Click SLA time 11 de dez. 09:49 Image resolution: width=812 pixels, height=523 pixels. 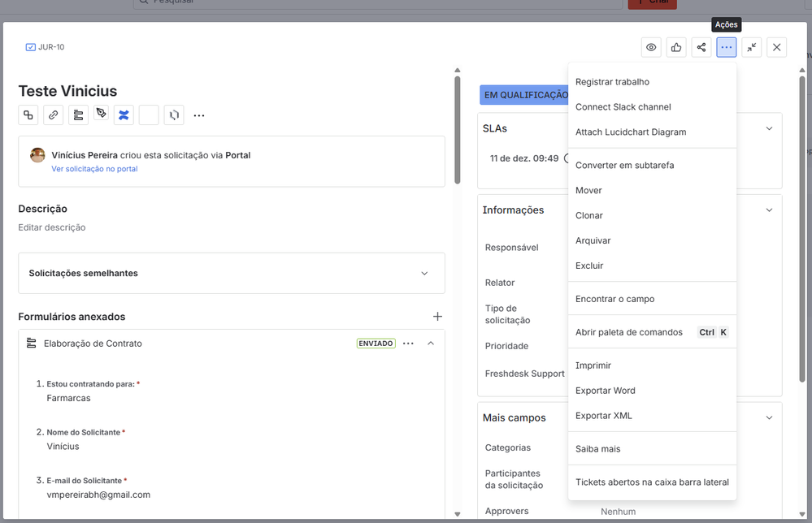click(x=524, y=158)
